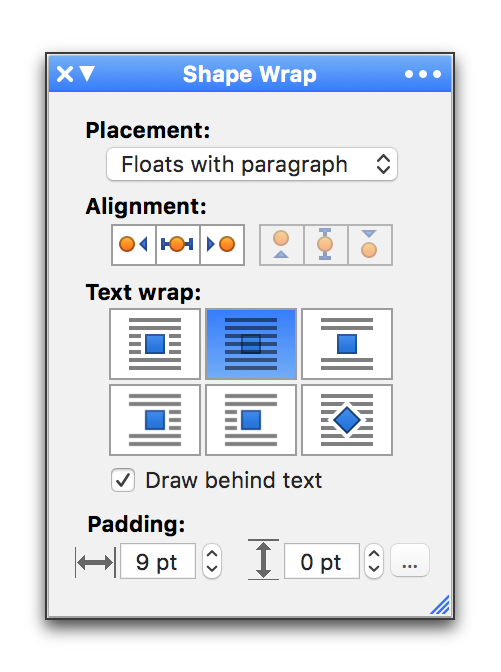Adjust the vertical padding stepper
Viewport: 501px width, 672px height.
[374, 561]
